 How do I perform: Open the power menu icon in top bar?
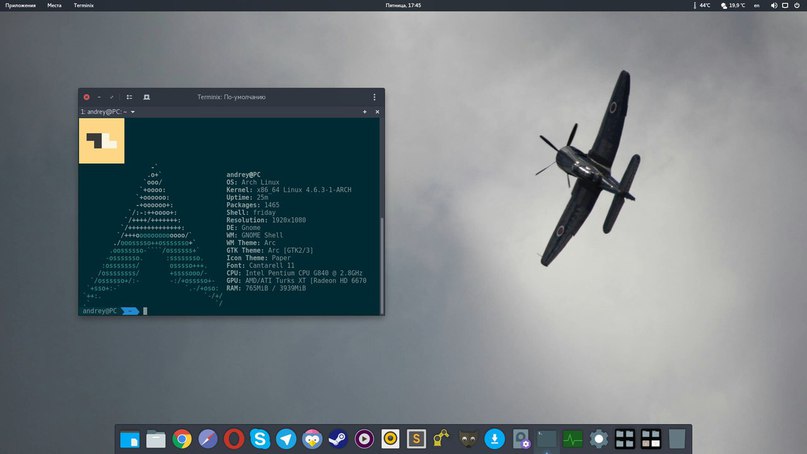coord(797,5)
